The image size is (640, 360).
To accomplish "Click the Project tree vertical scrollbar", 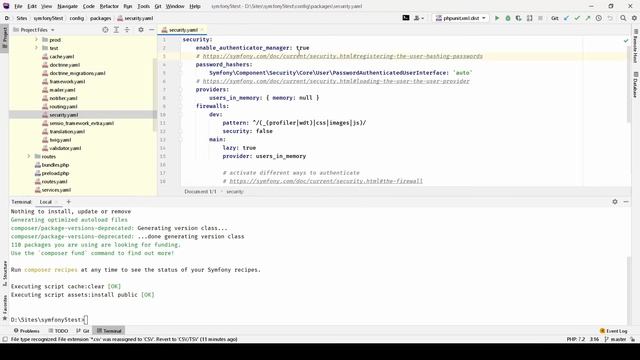I will click(x=155, y=94).
